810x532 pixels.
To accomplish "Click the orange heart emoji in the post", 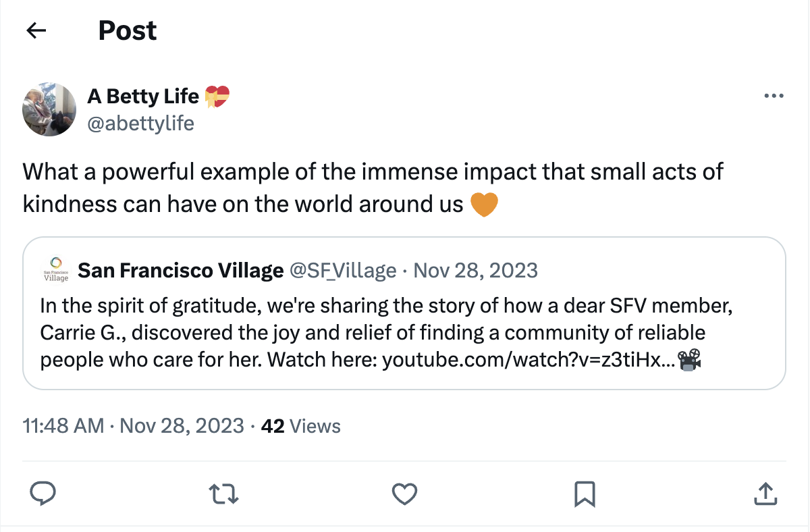I will 484,203.
